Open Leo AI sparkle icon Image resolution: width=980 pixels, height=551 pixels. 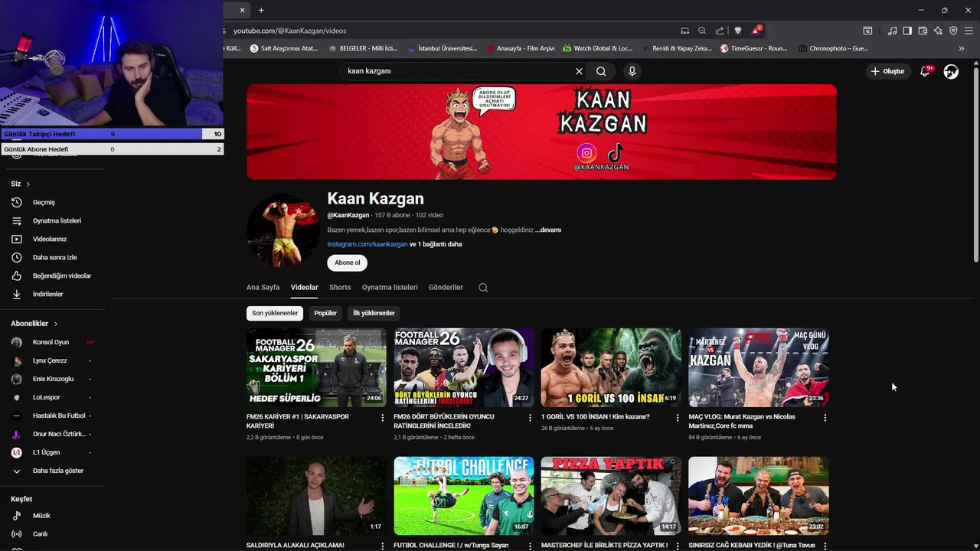[x=938, y=31]
